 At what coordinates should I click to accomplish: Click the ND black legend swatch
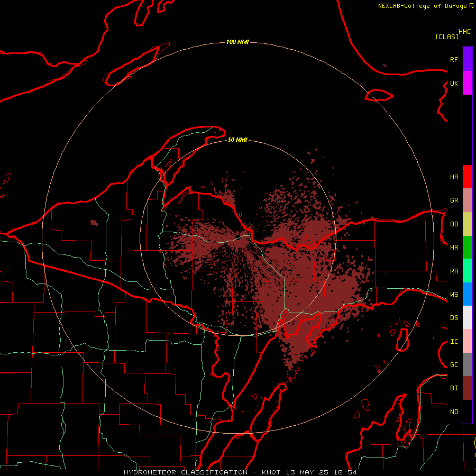467,411
